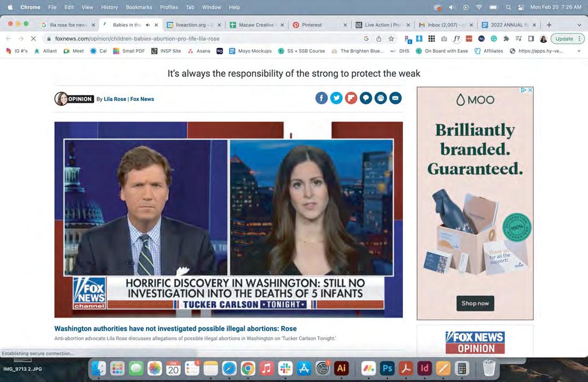The width and height of the screenshot is (588, 382).
Task: Open Washington authorities video headline link
Action: tap(176, 329)
